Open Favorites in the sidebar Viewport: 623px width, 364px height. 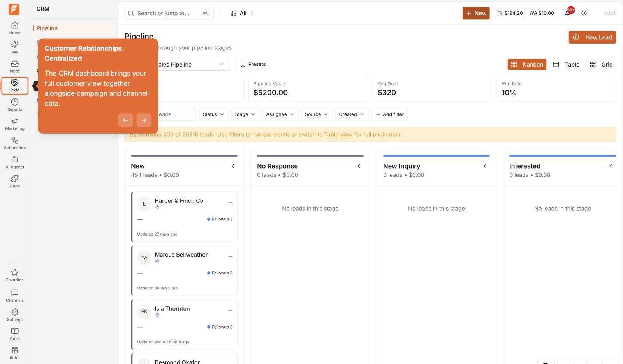tap(15, 275)
